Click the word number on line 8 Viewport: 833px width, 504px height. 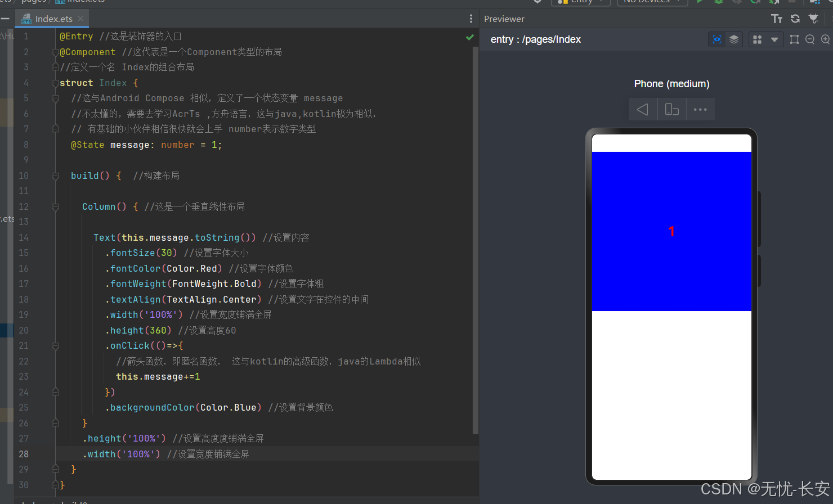pos(178,145)
